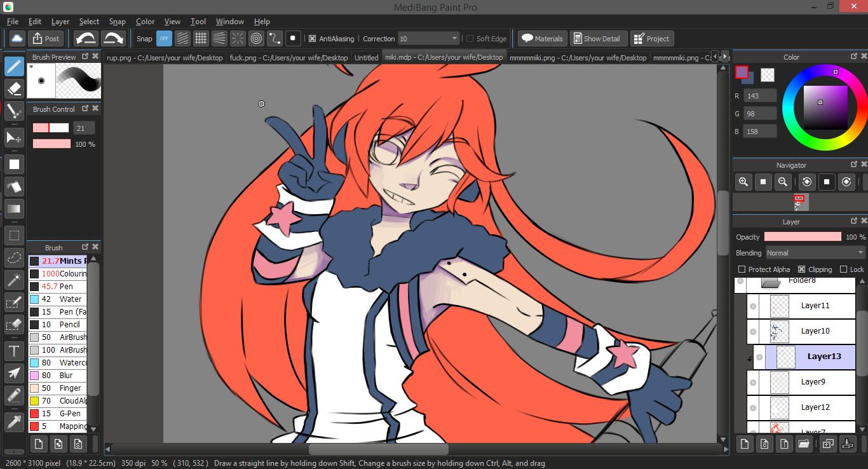This screenshot has width=868, height=469.
Task: Hide Layer9 visibility
Action: (753, 382)
